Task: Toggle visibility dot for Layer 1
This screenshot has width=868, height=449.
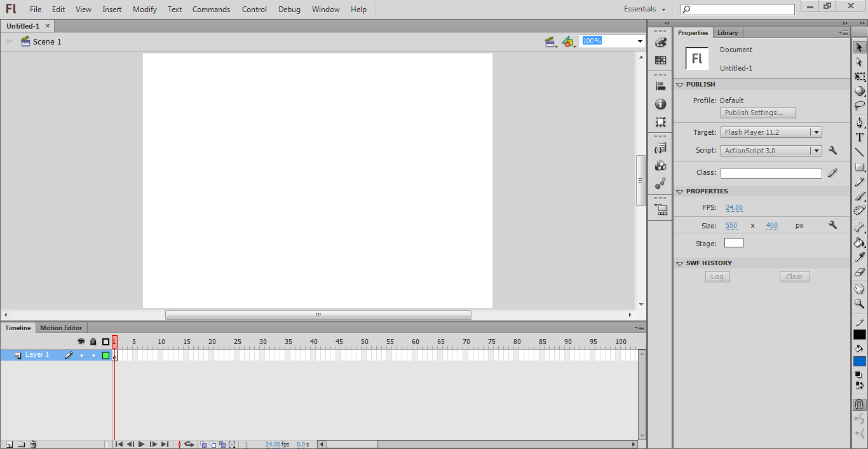Action: tap(81, 356)
